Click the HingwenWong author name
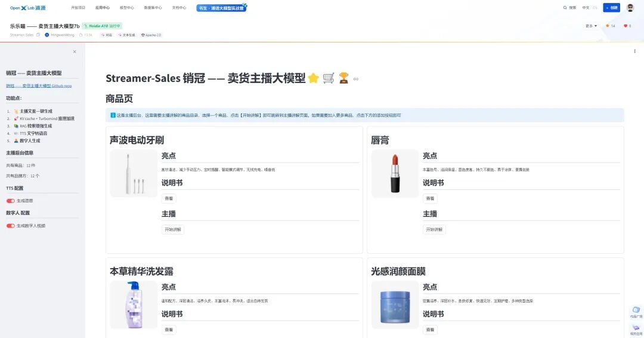Image resolution: width=644 pixels, height=338 pixels. [63, 35]
